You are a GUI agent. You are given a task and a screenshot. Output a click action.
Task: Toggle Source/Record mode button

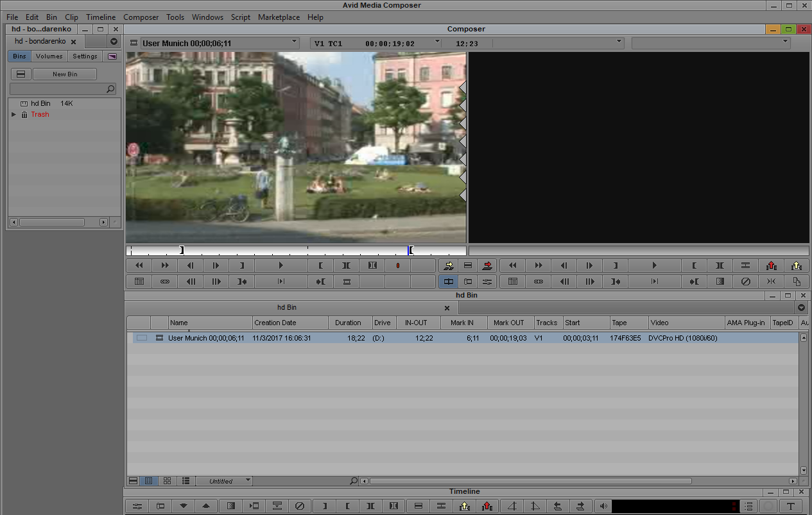(449, 282)
